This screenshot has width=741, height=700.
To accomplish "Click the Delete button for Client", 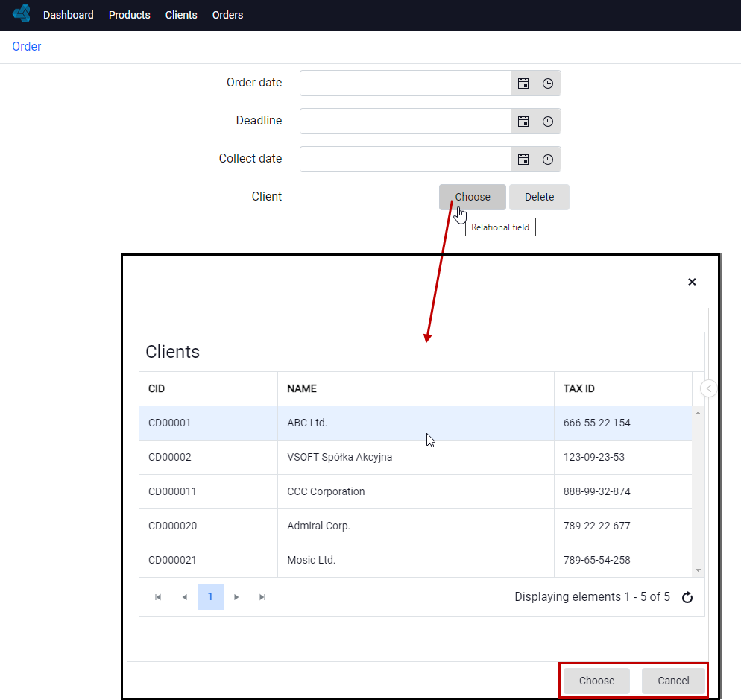I will click(x=539, y=197).
